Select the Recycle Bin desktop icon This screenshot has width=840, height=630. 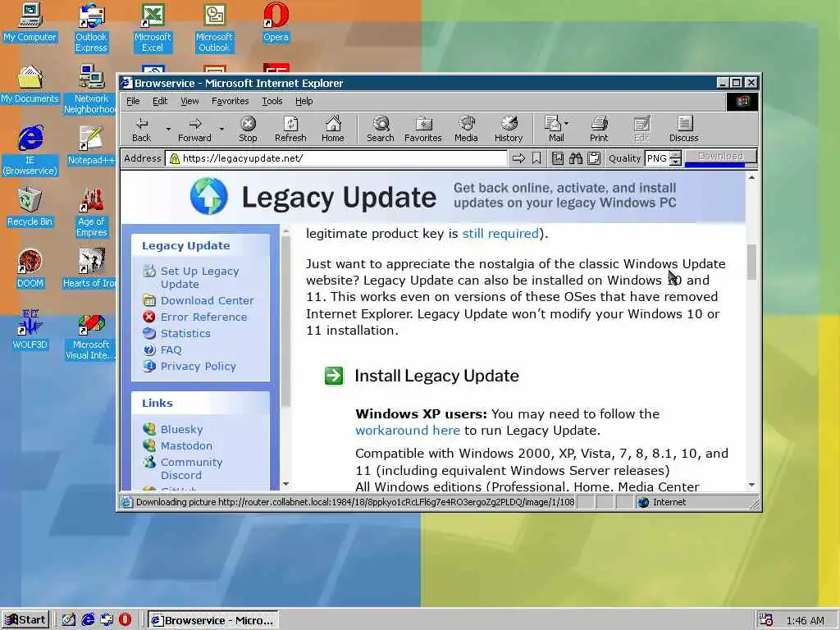click(30, 207)
